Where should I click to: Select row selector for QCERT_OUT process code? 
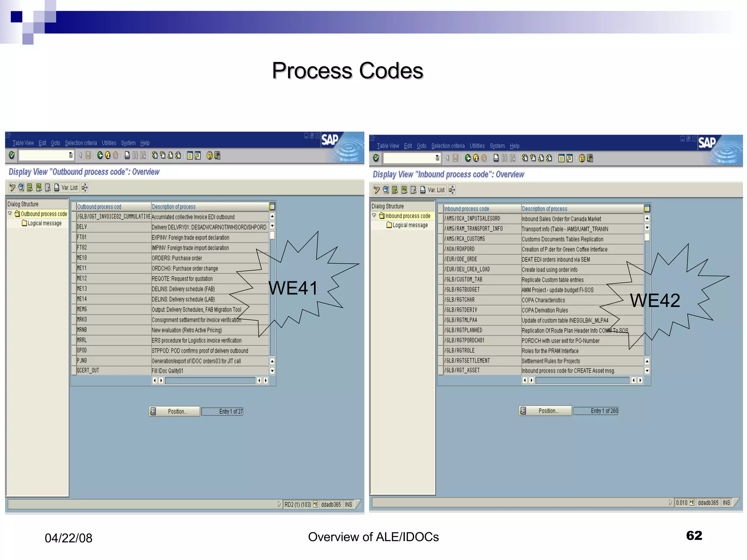click(x=74, y=370)
